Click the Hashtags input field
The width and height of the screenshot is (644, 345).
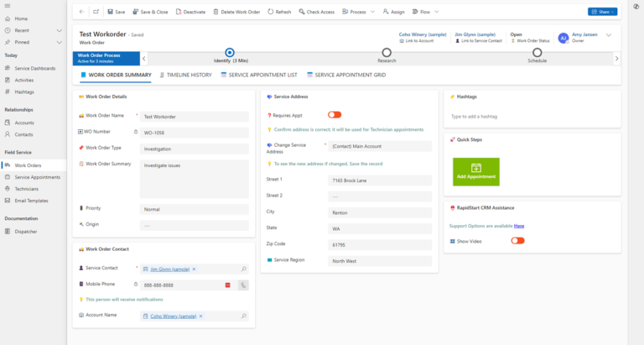[x=532, y=117]
